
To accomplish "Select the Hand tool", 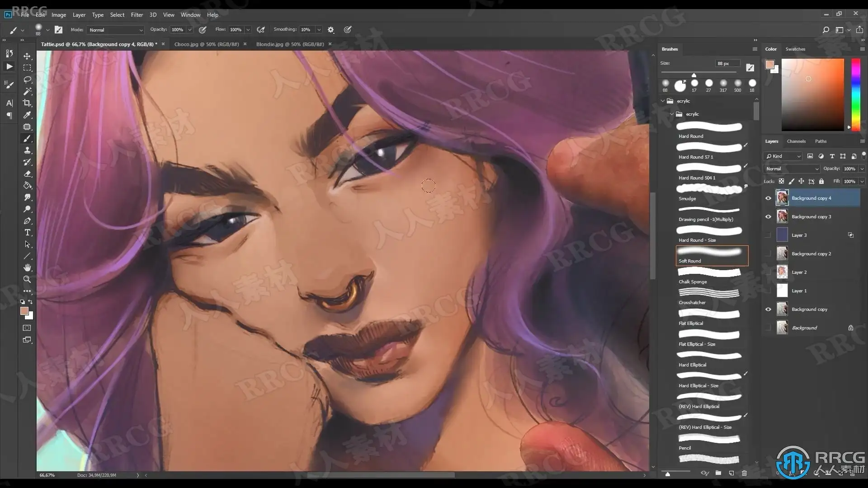I will tap(27, 267).
